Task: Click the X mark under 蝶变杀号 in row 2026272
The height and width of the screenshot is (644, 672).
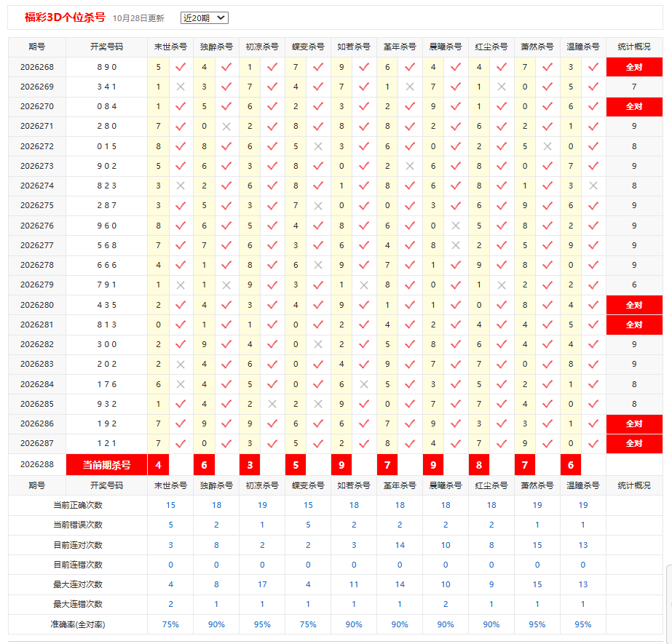Action: tap(318, 146)
